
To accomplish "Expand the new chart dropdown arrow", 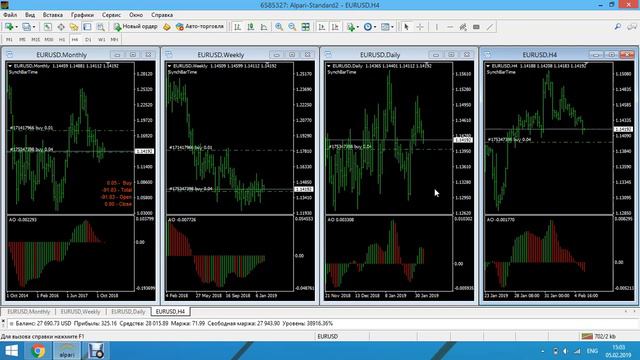I will [16, 27].
